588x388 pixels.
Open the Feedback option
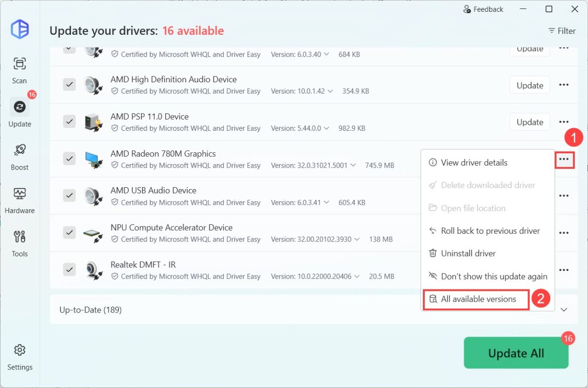click(x=483, y=9)
